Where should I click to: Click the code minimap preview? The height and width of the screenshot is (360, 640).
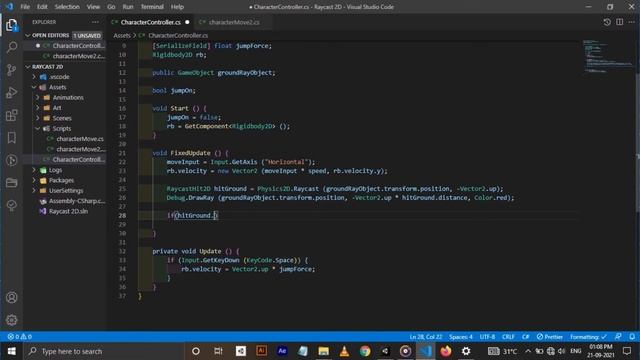(x=608, y=56)
